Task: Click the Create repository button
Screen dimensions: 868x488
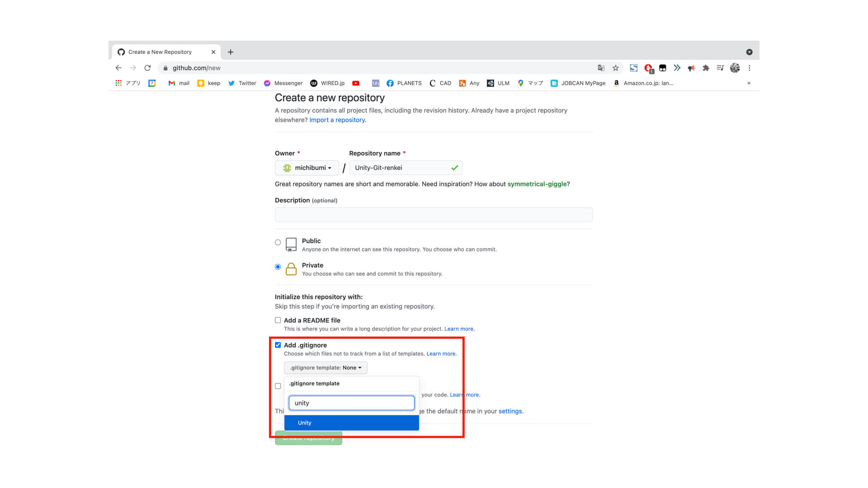Action: click(x=308, y=437)
